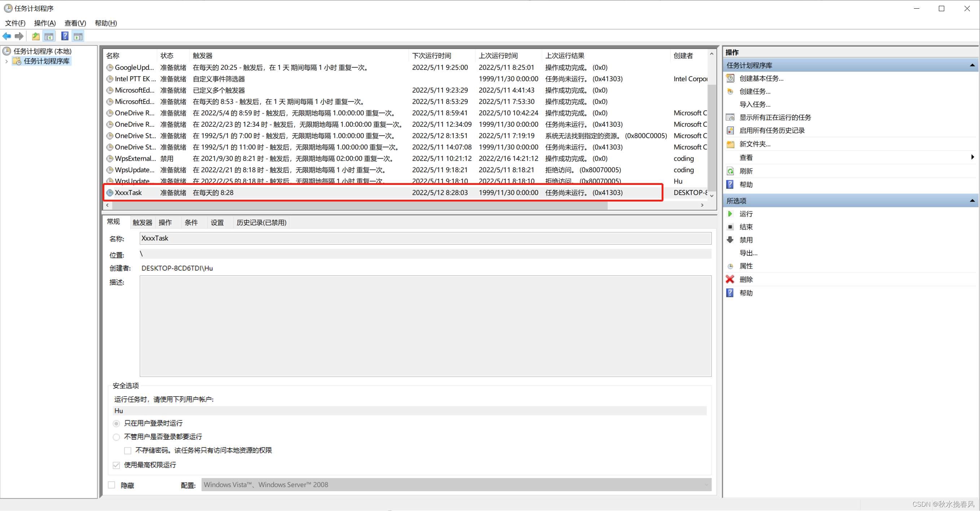Open the 帮助(H) menu

(x=106, y=23)
